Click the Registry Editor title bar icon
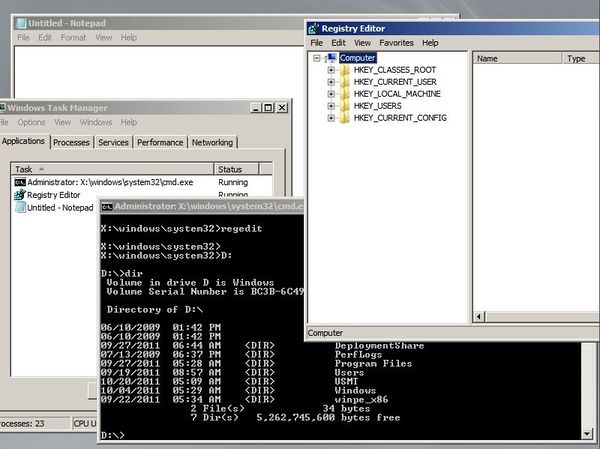Image resolution: width=600 pixels, height=449 pixels. (313, 29)
